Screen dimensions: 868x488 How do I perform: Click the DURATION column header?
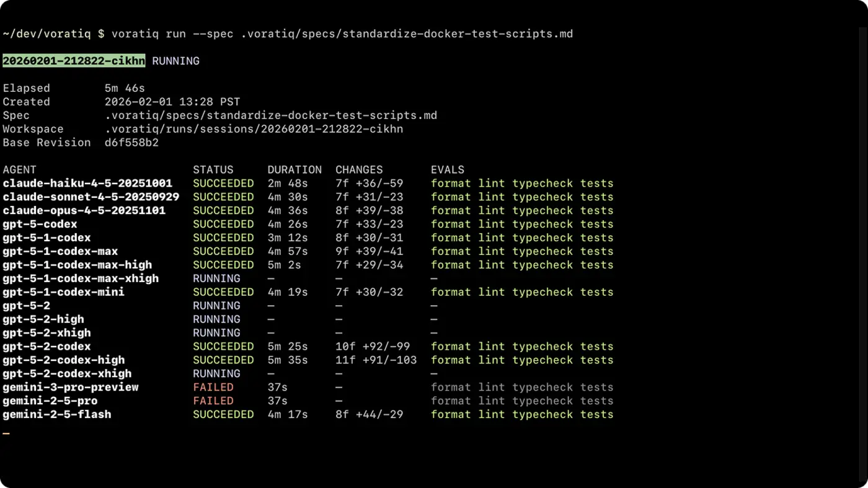pos(294,170)
